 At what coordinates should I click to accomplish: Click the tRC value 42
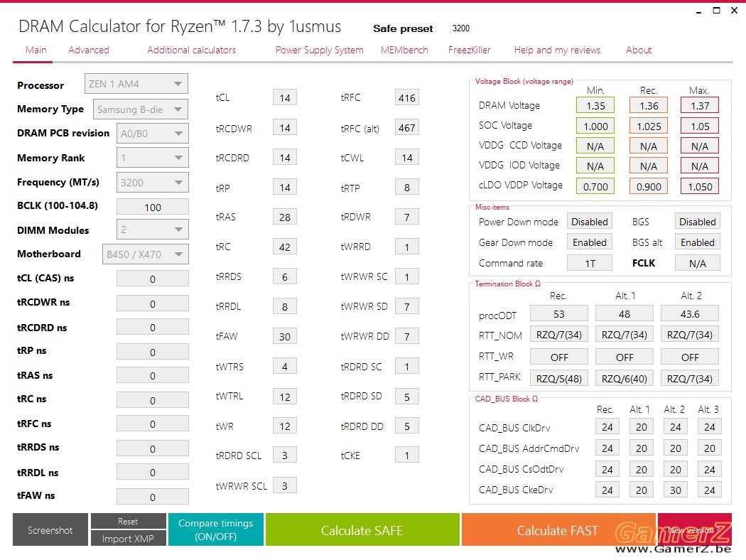284,247
